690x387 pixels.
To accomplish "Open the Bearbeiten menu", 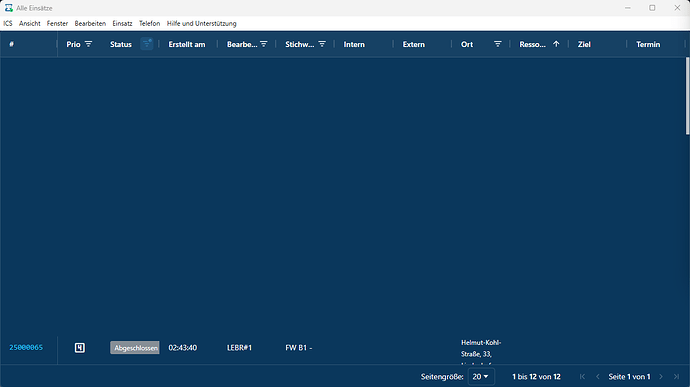I will (90, 23).
